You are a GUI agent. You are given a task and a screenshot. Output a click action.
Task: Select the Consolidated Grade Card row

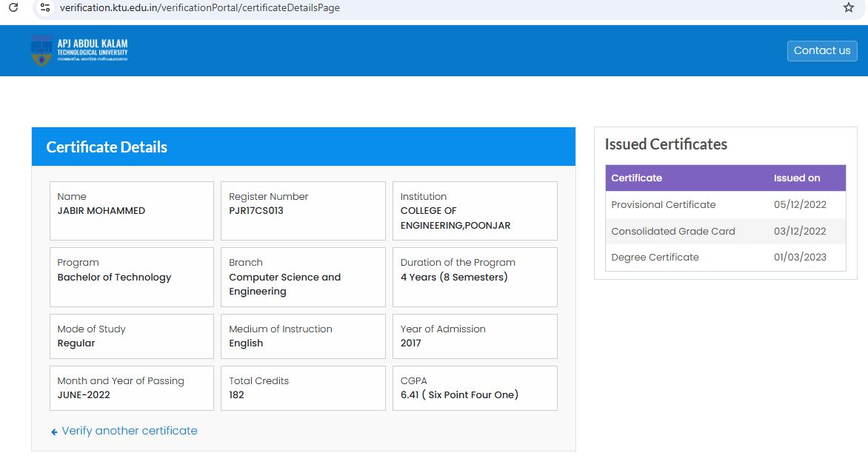point(725,231)
